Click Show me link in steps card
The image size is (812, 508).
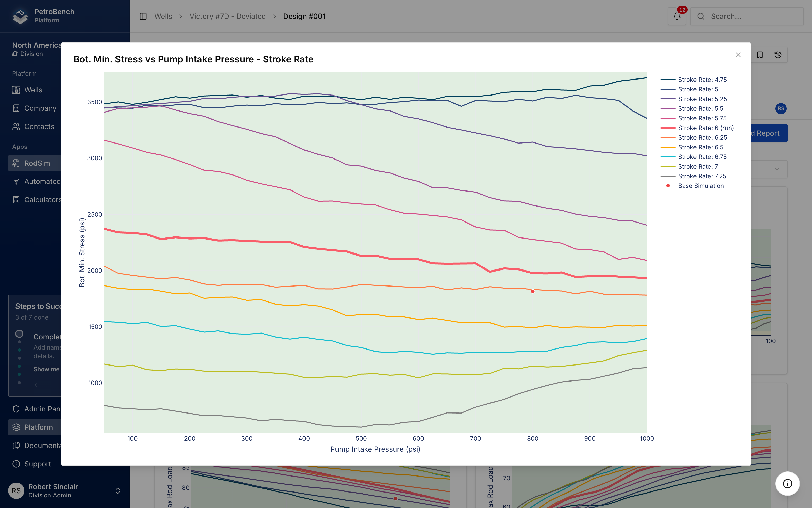(46, 369)
